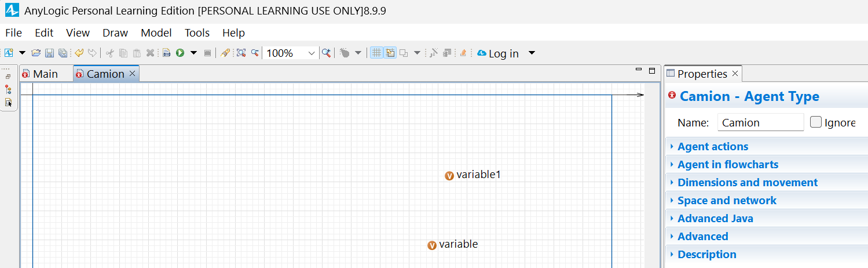Click the grouping overlapping squares icon

(404, 53)
